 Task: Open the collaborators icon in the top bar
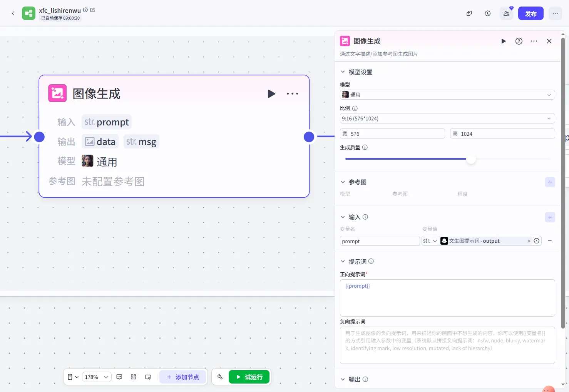point(506,13)
